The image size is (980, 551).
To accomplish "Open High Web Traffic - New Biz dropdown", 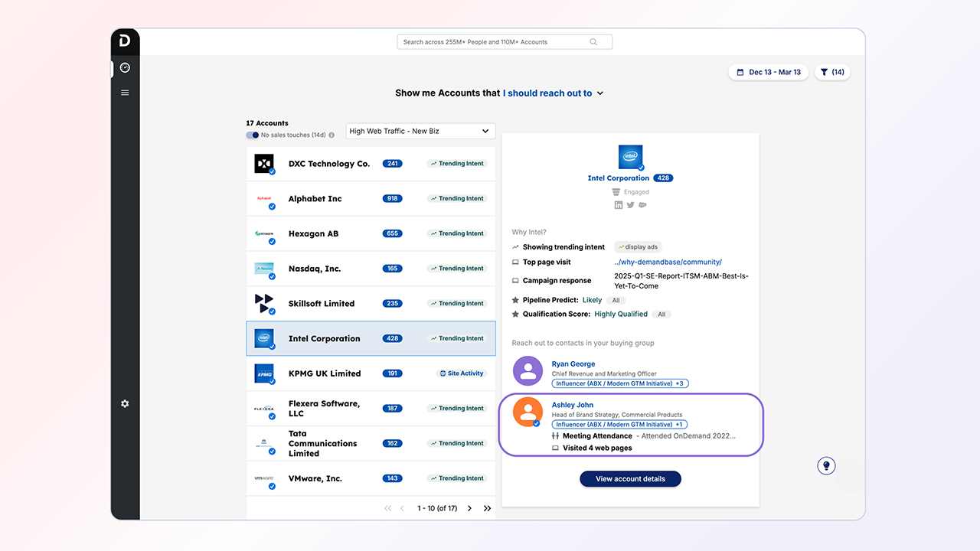I will click(420, 131).
